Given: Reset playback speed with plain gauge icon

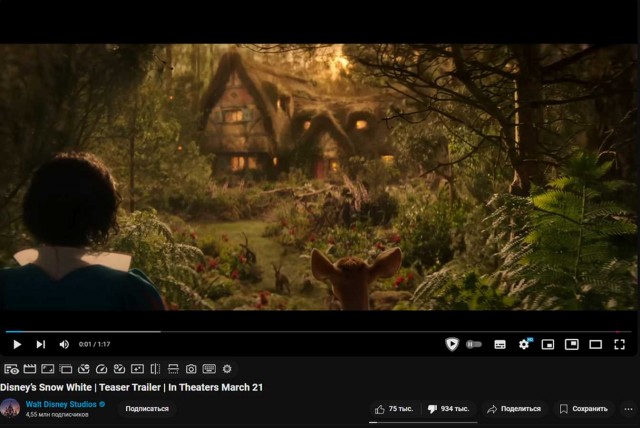Looking at the screenshot, I should pos(101,369).
